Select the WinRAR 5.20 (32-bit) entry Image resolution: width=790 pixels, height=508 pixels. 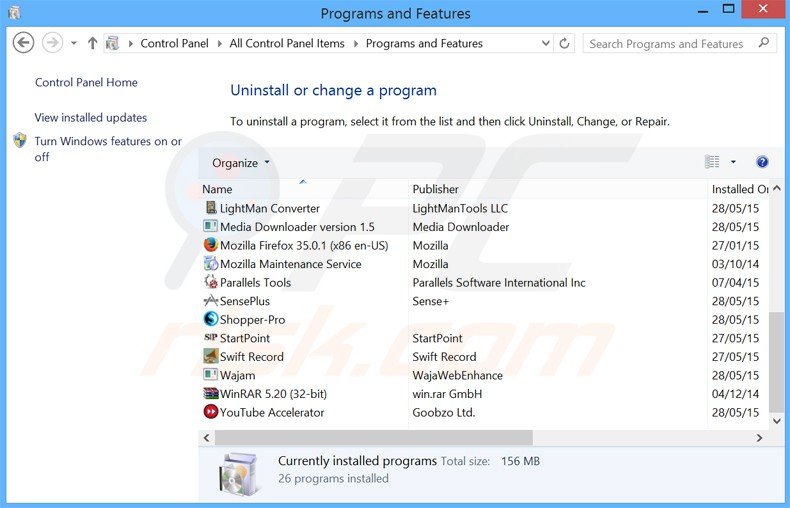click(274, 394)
